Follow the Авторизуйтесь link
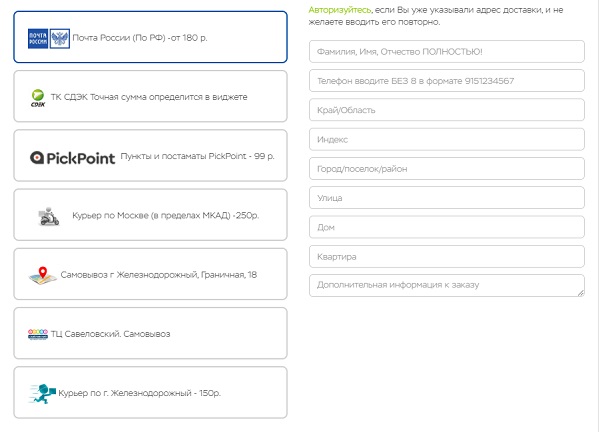This screenshot has height=432, width=600. pos(340,10)
